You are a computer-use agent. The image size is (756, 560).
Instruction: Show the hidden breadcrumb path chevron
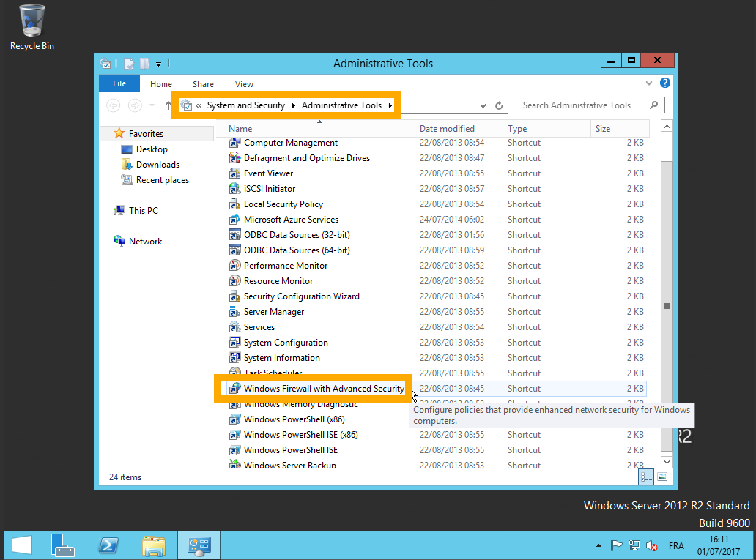pyautogui.click(x=199, y=105)
